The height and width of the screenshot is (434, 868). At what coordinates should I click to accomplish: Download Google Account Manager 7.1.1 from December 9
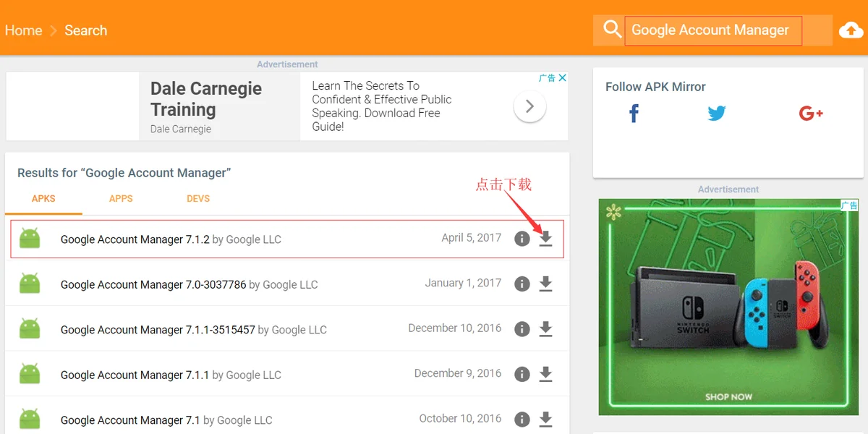tap(546, 374)
